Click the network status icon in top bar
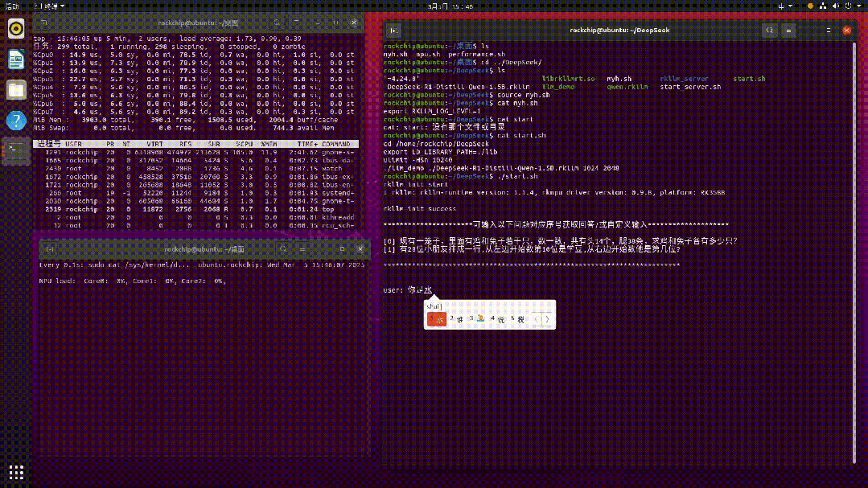This screenshot has height=488, width=868. click(x=824, y=6)
